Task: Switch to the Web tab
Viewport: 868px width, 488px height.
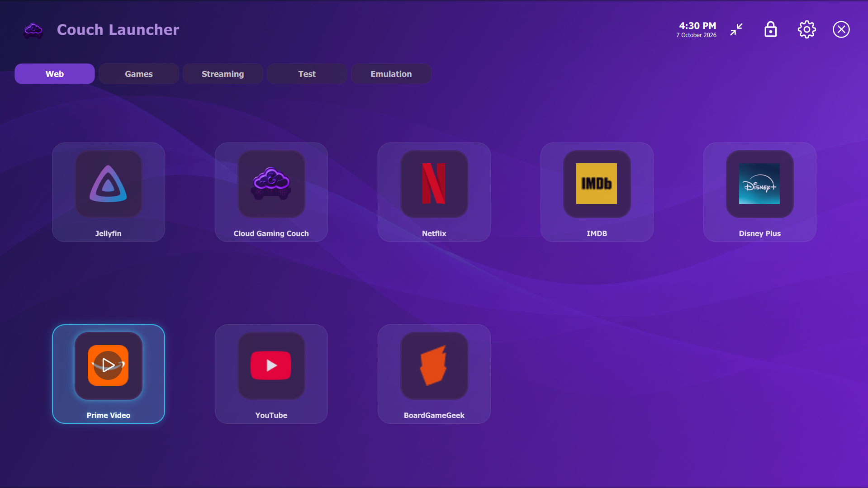Action: tap(55, 74)
